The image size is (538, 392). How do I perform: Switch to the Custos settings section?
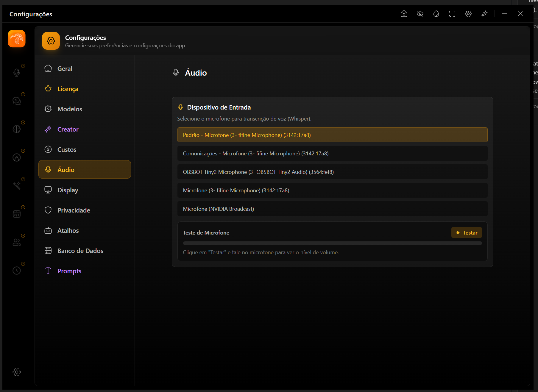(85, 149)
